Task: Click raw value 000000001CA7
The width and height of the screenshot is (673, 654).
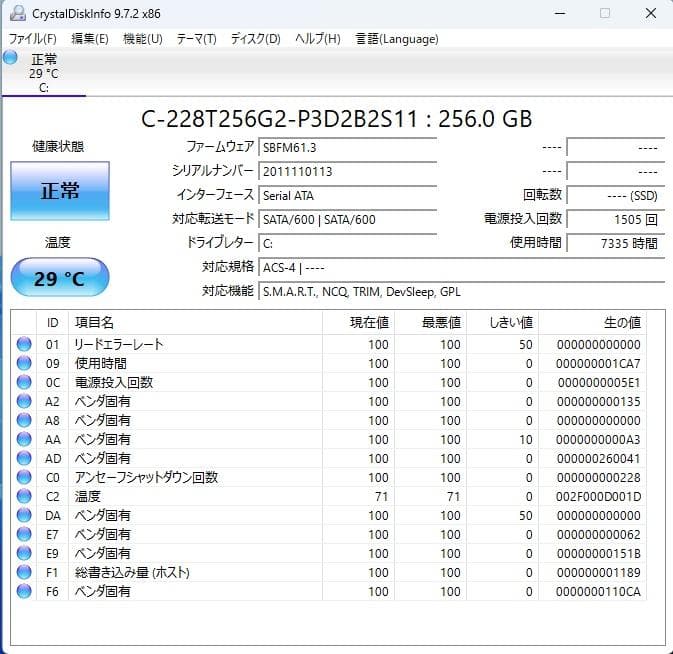Action: (x=598, y=363)
